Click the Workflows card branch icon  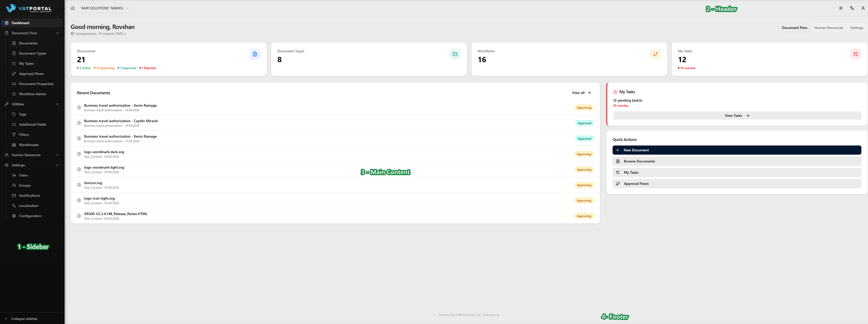(655, 54)
